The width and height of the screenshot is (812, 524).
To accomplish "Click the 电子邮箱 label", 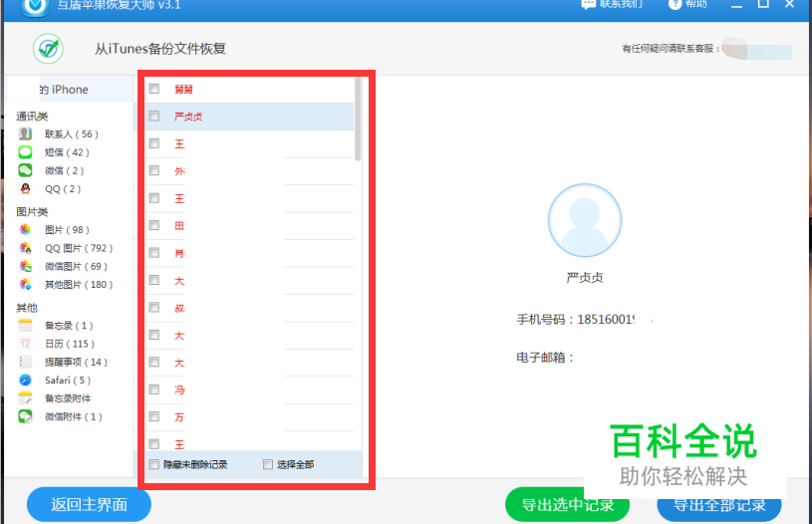I will (545, 358).
